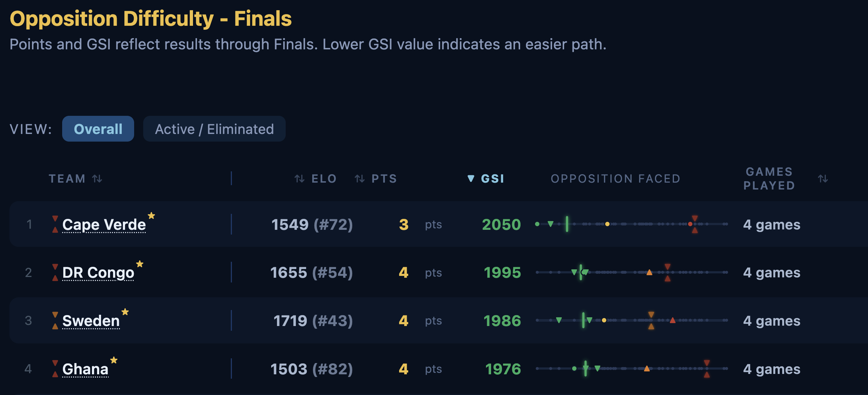Click hourglass icon left of Cape Verde
The width and height of the screenshot is (868, 395).
pos(55,224)
